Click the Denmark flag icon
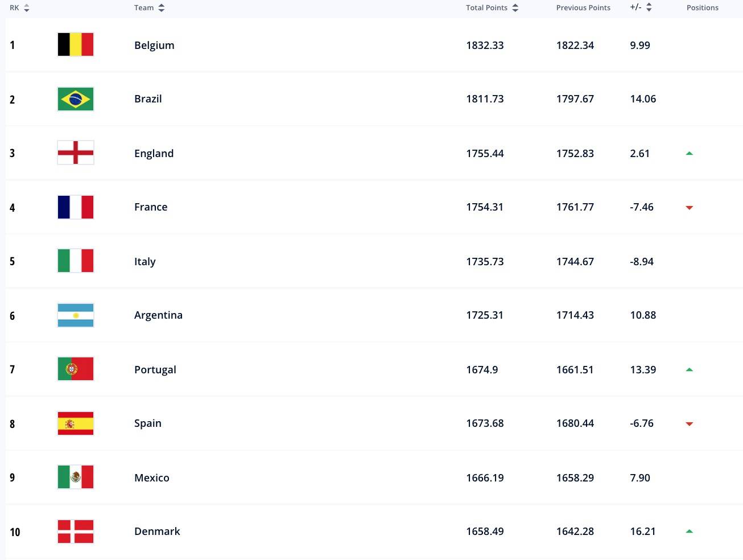This screenshot has height=560, width=743. click(x=75, y=531)
